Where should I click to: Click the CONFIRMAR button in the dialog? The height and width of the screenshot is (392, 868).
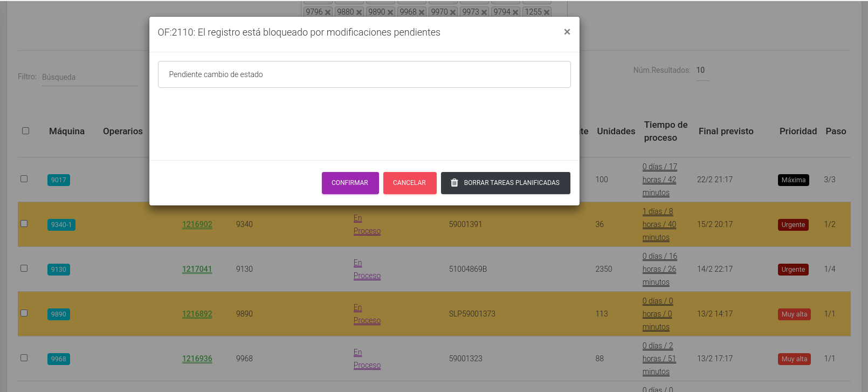pyautogui.click(x=350, y=183)
